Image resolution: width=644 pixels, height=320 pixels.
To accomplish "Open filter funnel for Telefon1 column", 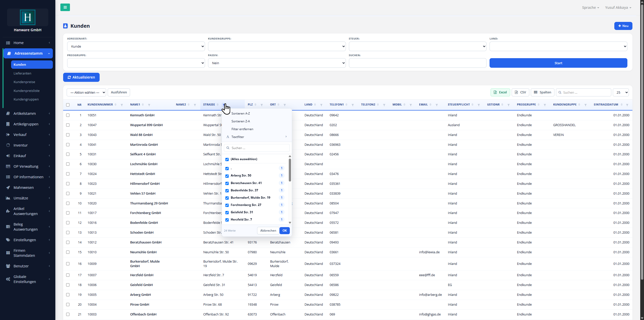I will (x=353, y=105).
